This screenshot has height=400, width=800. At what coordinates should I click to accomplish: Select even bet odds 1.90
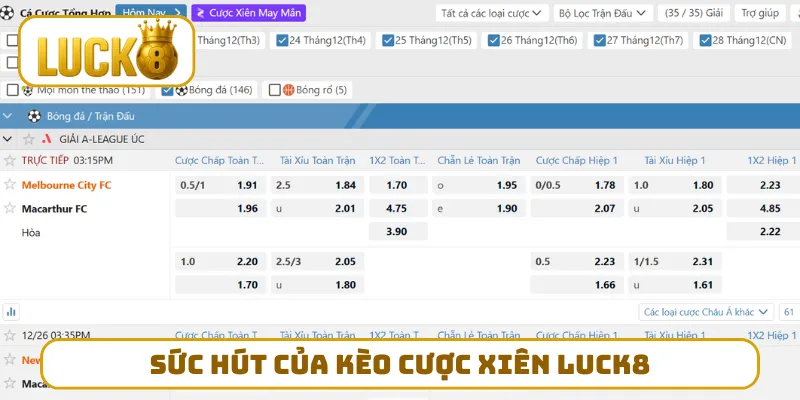479,208
